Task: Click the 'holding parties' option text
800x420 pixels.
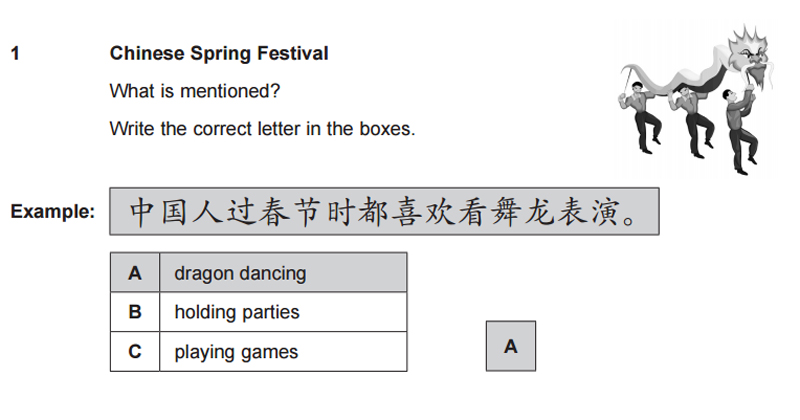Action: coord(237,312)
